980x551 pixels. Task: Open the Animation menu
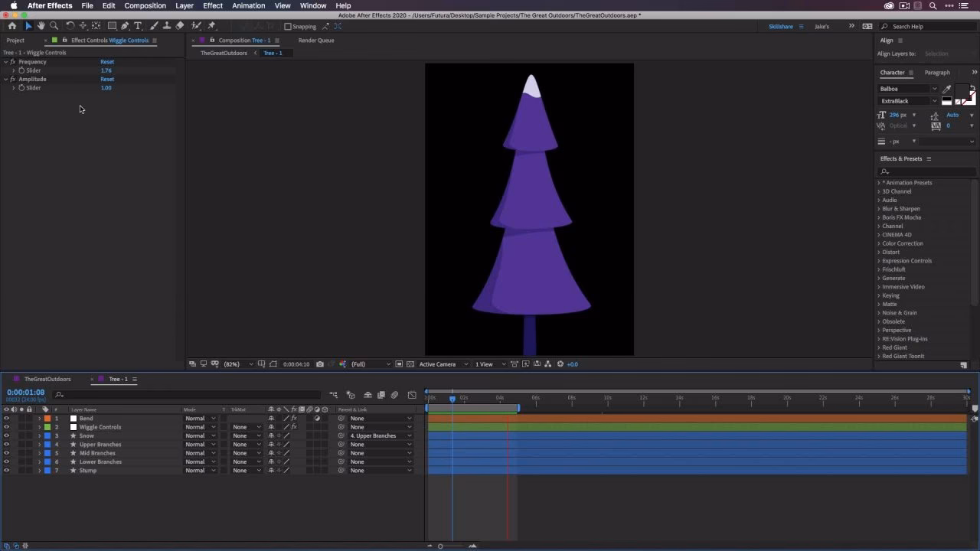(x=247, y=5)
